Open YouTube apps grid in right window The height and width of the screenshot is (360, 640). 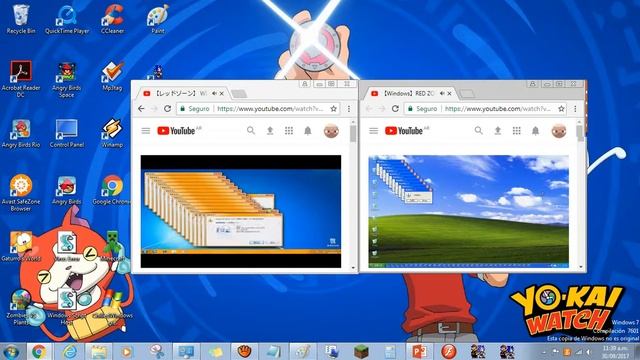516,131
